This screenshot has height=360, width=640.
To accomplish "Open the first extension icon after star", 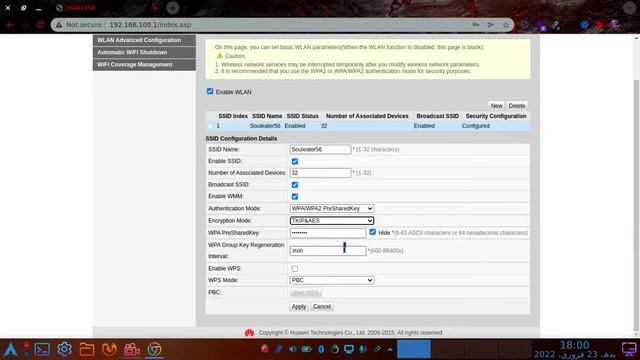I will 525,25.
